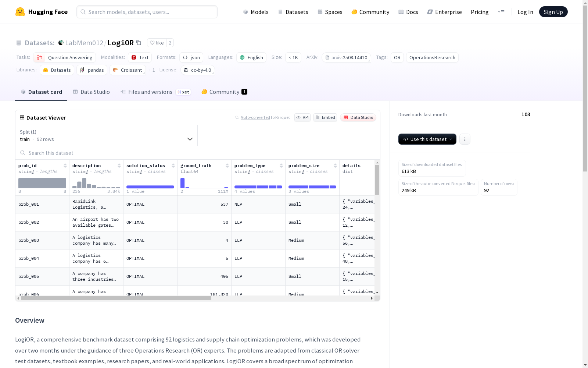This screenshot has height=368, width=588.
Task: Click the < 1K size tag
Action: (x=293, y=57)
